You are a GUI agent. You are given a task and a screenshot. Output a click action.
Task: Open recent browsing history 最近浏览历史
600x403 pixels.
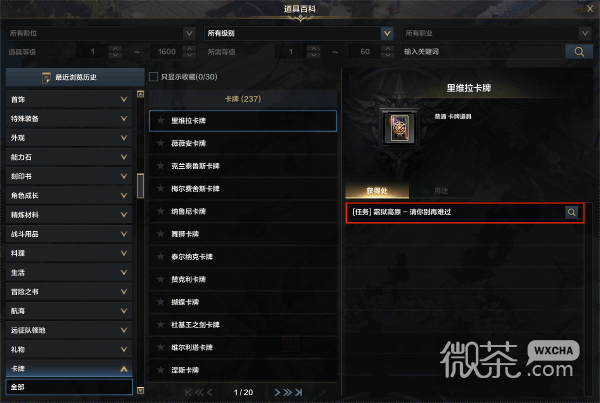coord(75,77)
